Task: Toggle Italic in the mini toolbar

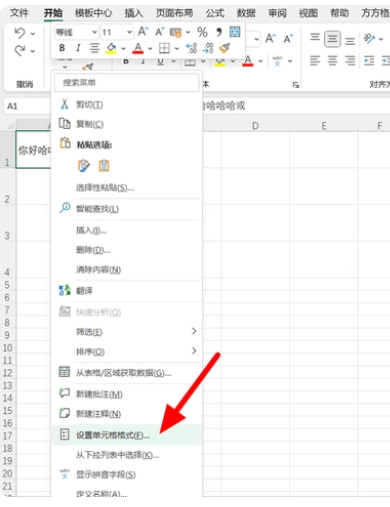Action: [x=78, y=48]
